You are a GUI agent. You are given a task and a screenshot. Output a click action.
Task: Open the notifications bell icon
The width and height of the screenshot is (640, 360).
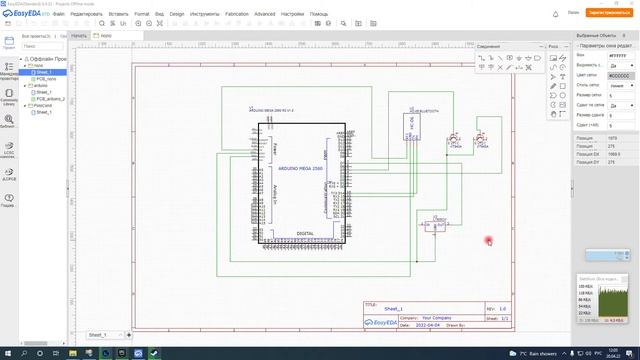tap(556, 14)
